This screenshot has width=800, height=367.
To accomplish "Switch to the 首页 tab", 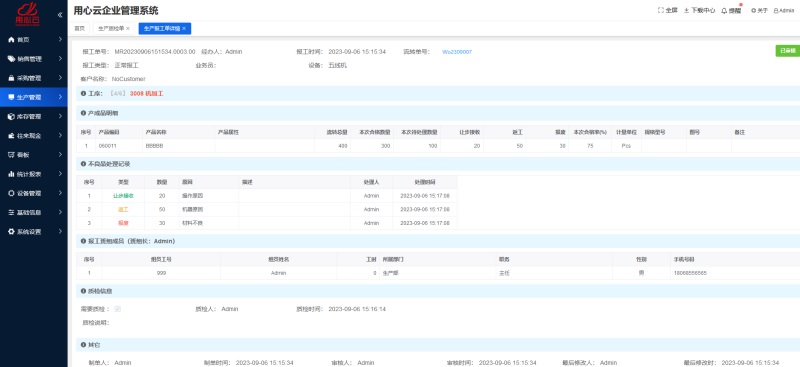I will [x=80, y=29].
